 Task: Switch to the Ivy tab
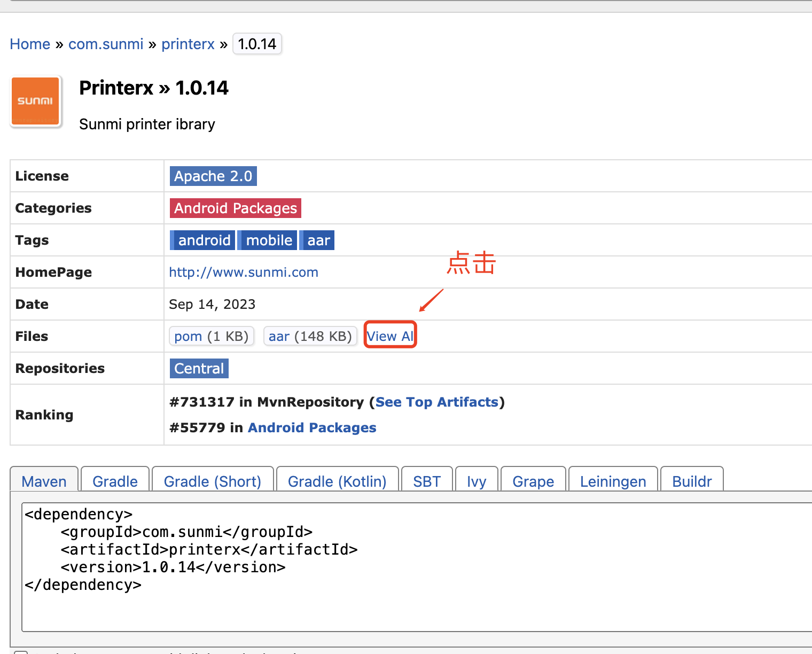pos(477,480)
